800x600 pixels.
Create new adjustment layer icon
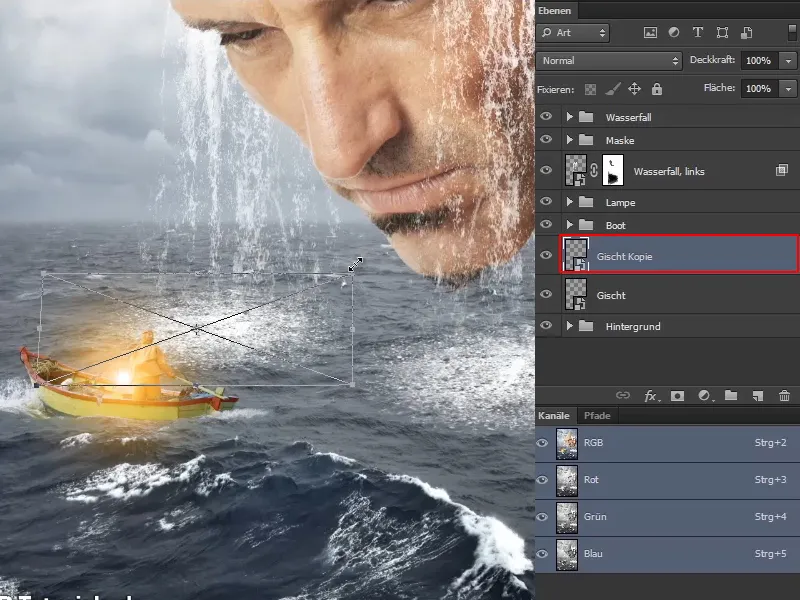[x=705, y=395]
